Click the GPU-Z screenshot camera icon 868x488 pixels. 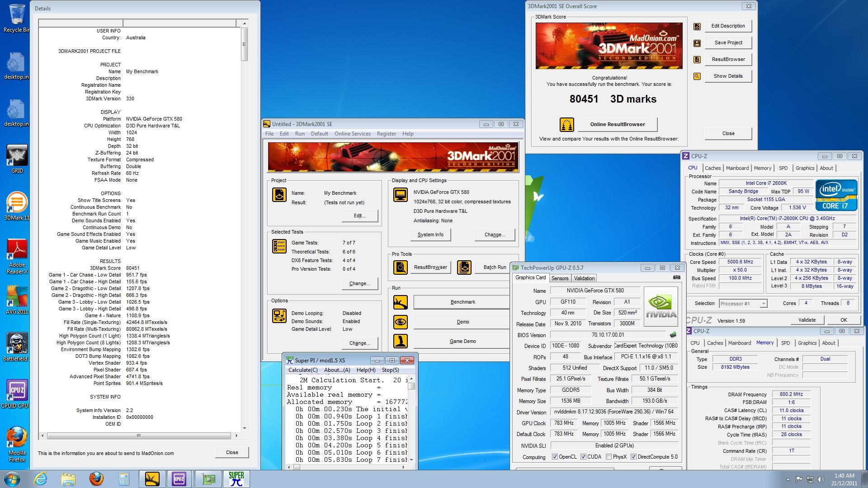(676, 277)
